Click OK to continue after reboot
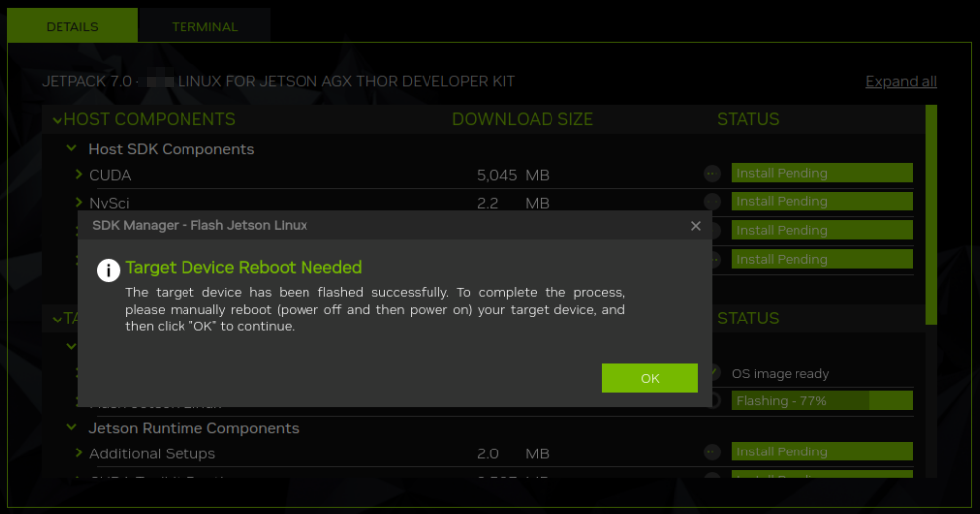 650,378
